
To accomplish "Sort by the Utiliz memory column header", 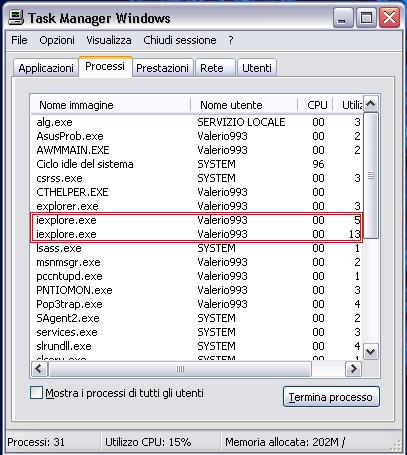I will 348,105.
